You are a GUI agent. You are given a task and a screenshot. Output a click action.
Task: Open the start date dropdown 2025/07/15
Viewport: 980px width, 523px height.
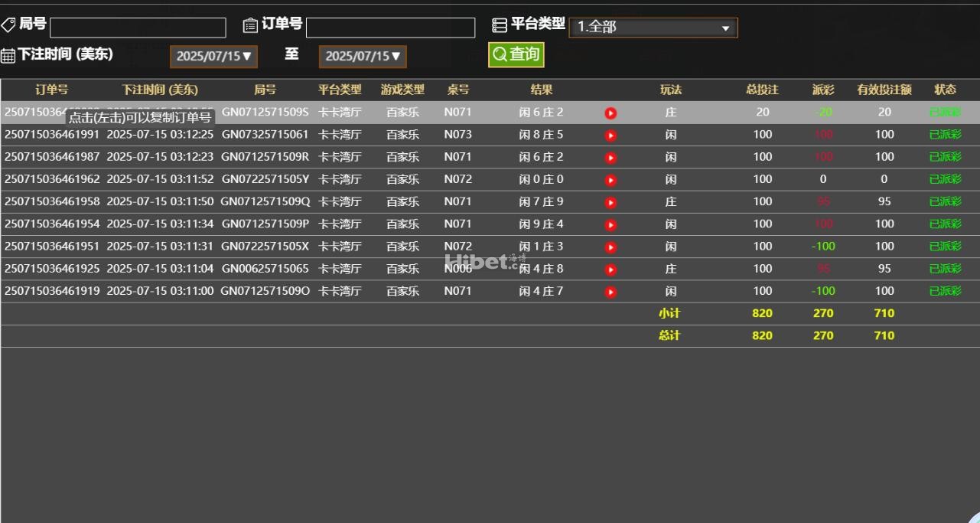[x=213, y=55]
